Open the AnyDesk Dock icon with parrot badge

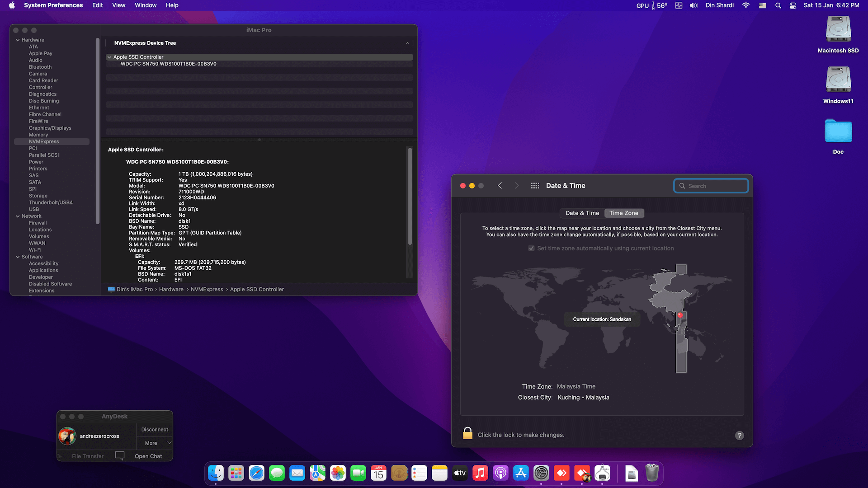coord(582,473)
